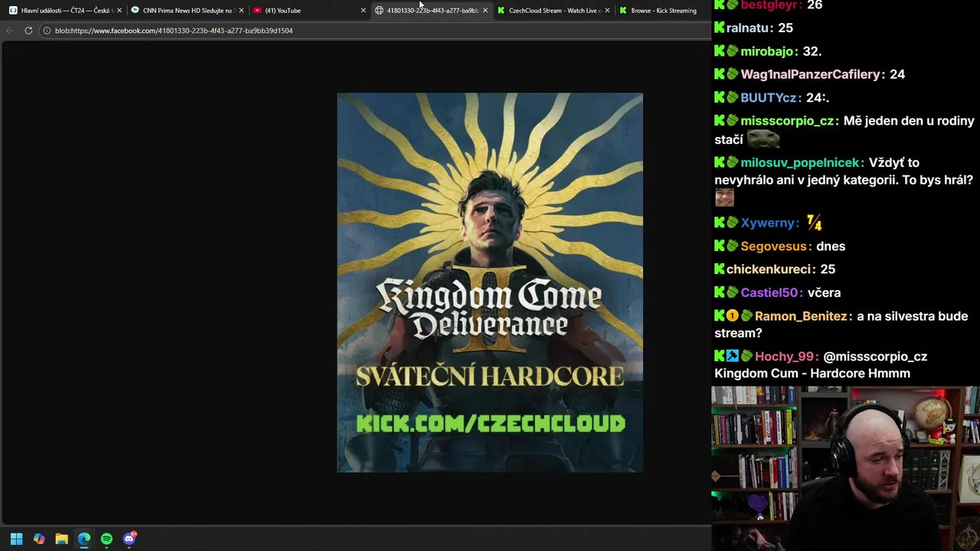Close the active Facebook blob tab

pyautogui.click(x=485, y=11)
